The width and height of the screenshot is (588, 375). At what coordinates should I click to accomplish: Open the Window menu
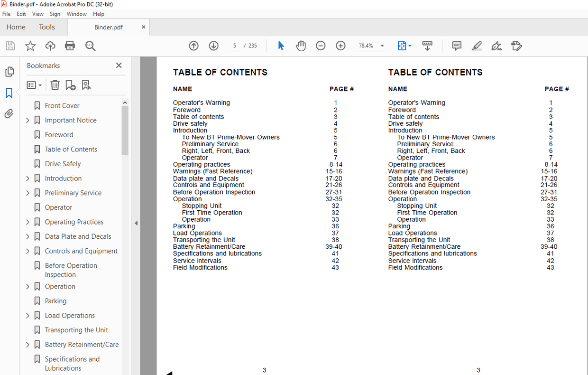coord(76,14)
